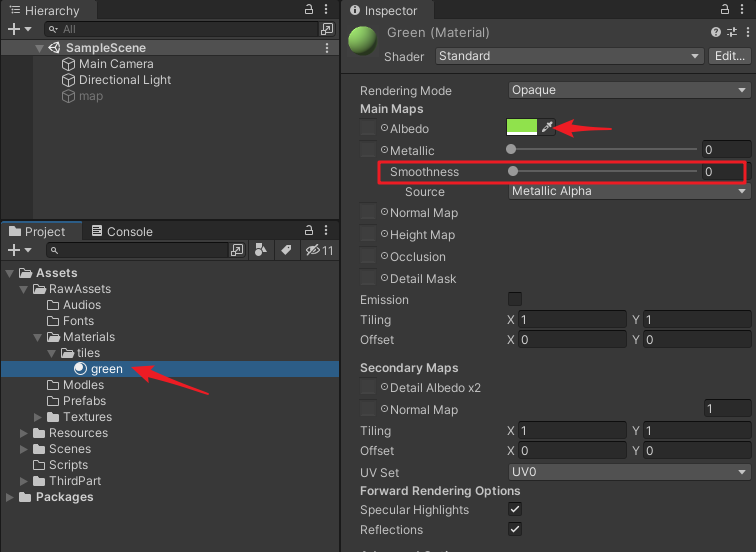The width and height of the screenshot is (756, 552).
Task: Select the Prefabs folder
Action: [x=76, y=401]
